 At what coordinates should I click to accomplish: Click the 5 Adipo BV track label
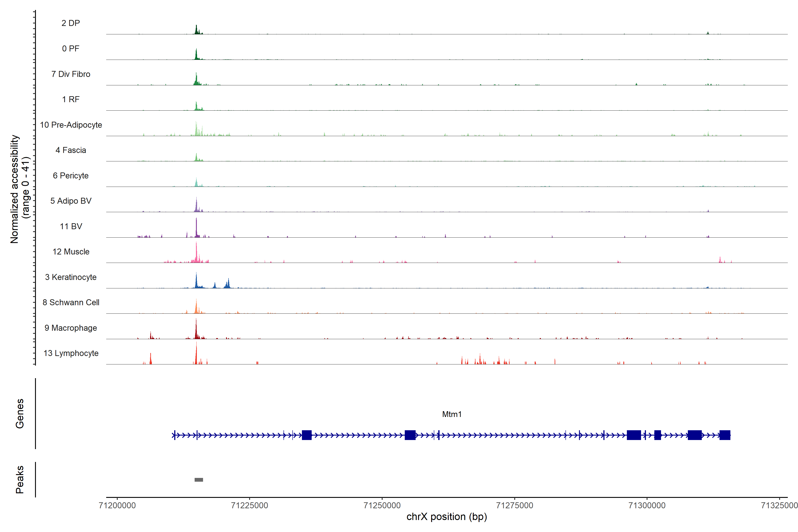point(71,201)
